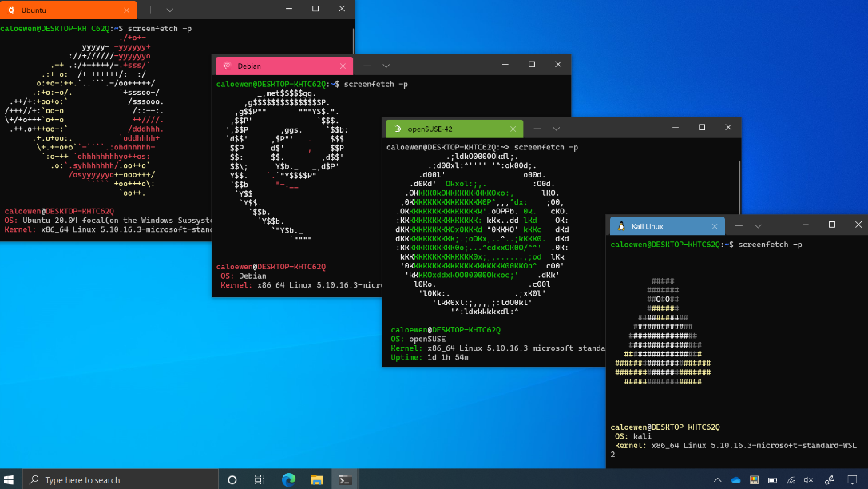The height and width of the screenshot is (489, 868).
Task: Open a new tab in the Ubuntu window
Action: 150,10
